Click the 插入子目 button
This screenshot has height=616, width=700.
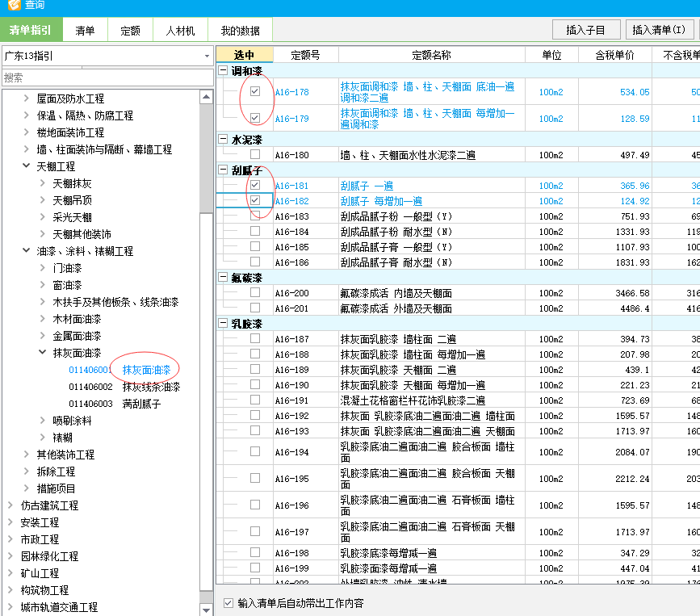tap(586, 30)
